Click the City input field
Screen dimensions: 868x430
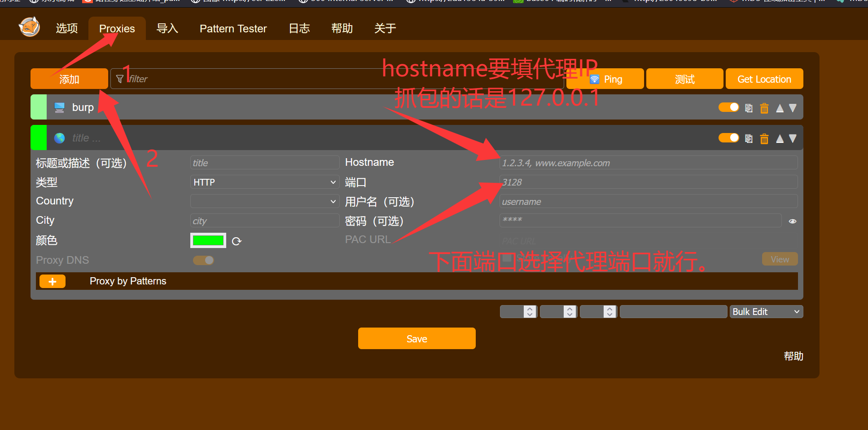tap(265, 221)
